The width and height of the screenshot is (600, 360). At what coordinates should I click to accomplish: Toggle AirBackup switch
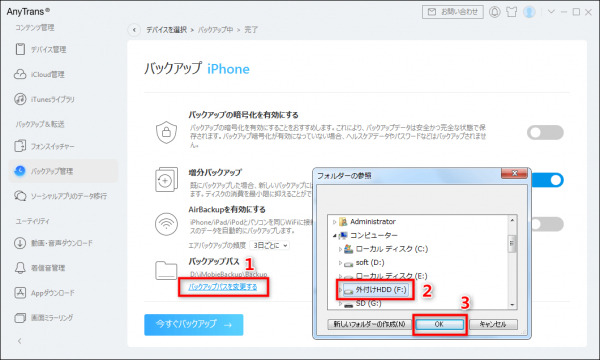coord(547,224)
